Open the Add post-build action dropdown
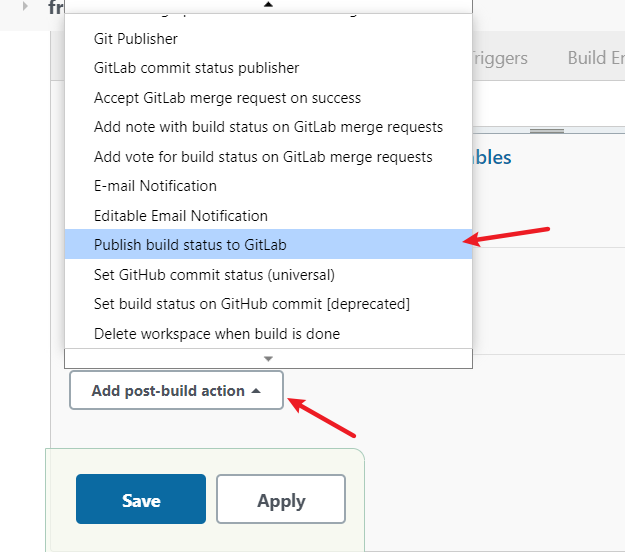 coord(176,391)
